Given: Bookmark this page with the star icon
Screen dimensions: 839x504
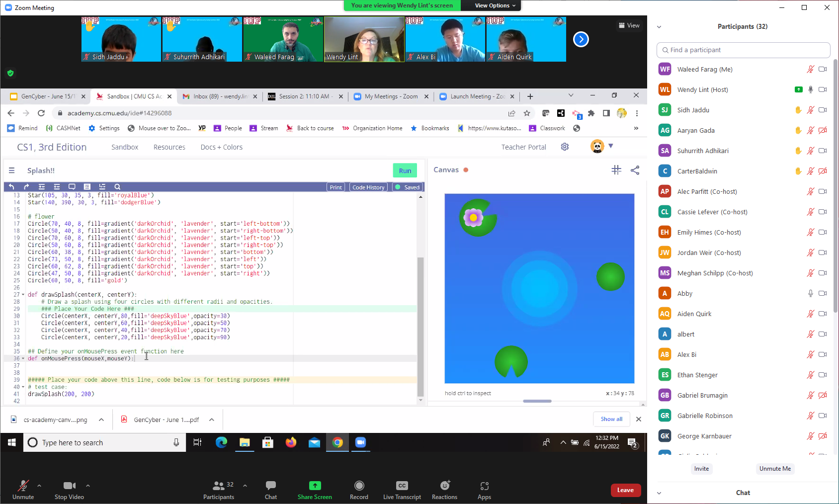Looking at the screenshot, I should (527, 113).
